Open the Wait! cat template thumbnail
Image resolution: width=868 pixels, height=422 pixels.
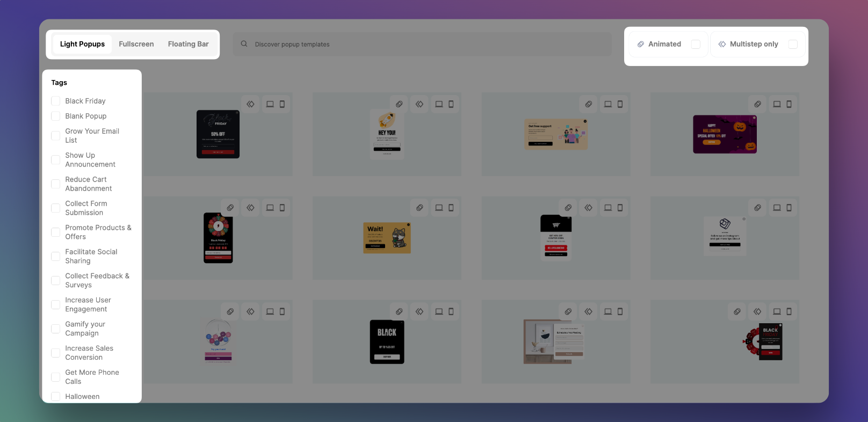[x=387, y=238]
